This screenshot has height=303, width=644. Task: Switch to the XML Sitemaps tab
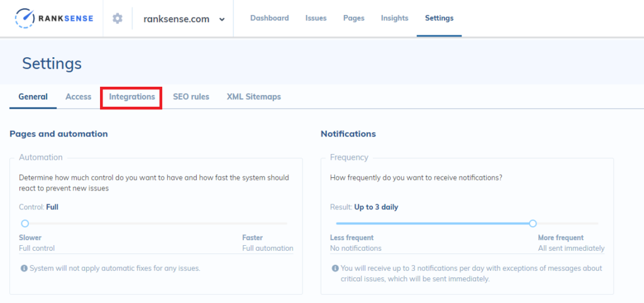[x=254, y=97]
